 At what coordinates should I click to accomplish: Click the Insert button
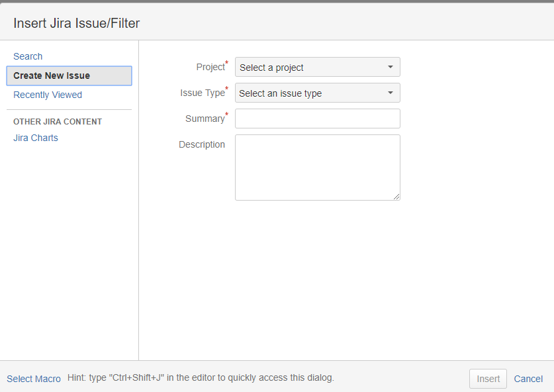488,379
